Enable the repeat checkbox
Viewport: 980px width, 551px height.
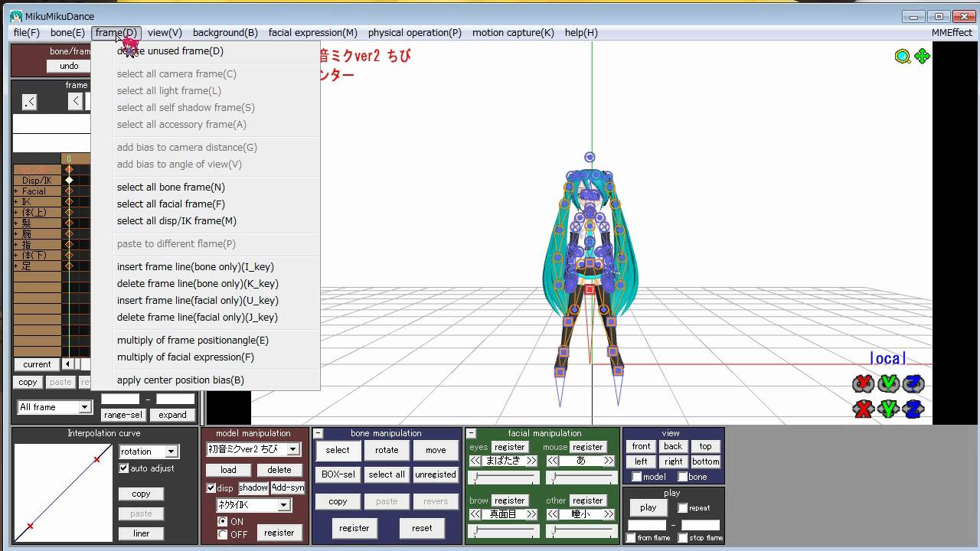(682, 508)
